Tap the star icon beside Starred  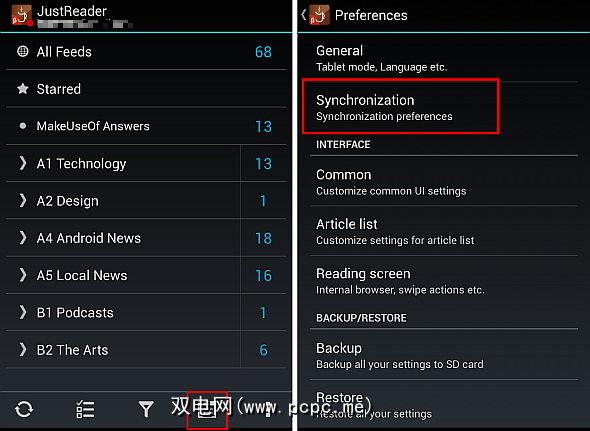(23, 89)
